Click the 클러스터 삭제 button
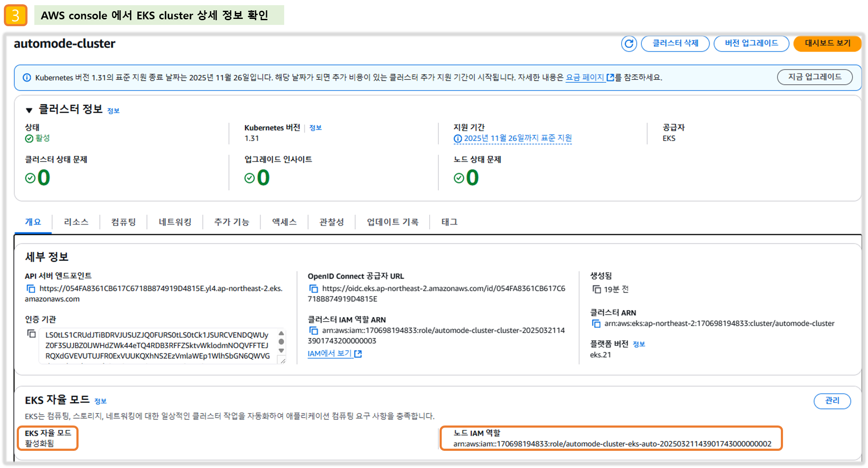The width and height of the screenshot is (868, 468). tap(675, 43)
